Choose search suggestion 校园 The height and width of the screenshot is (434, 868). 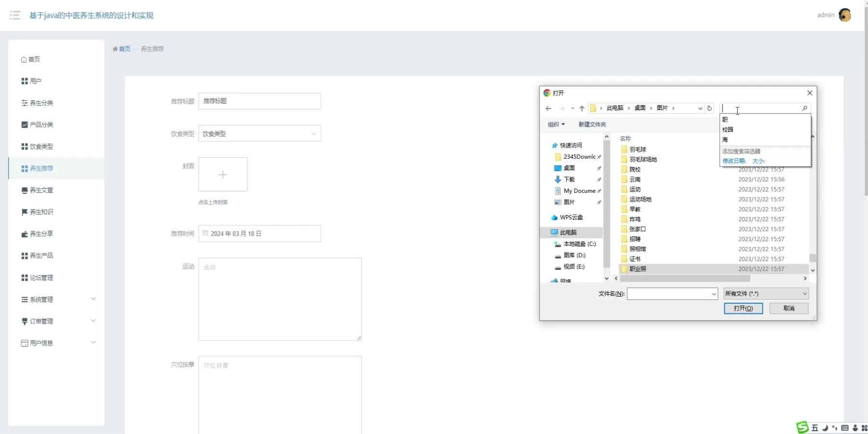728,129
